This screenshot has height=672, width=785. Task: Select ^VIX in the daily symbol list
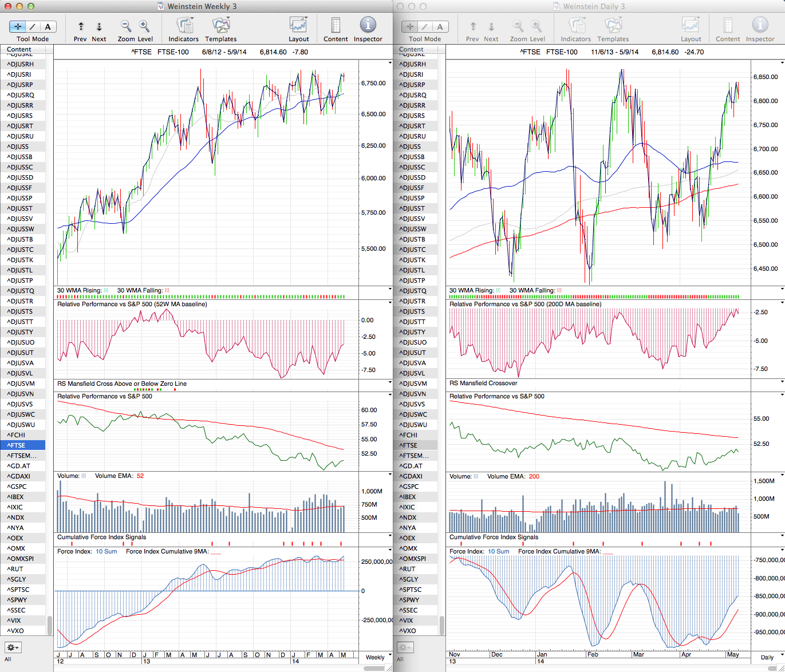[x=408, y=620]
